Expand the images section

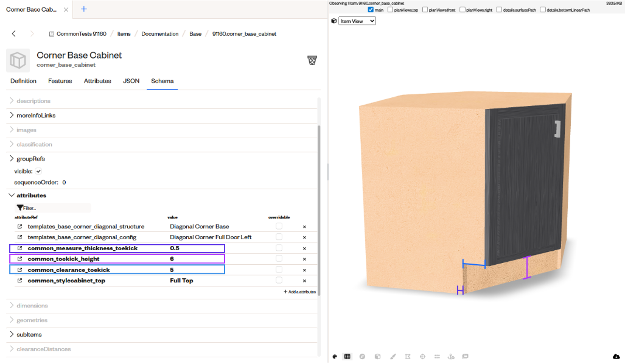tap(12, 130)
